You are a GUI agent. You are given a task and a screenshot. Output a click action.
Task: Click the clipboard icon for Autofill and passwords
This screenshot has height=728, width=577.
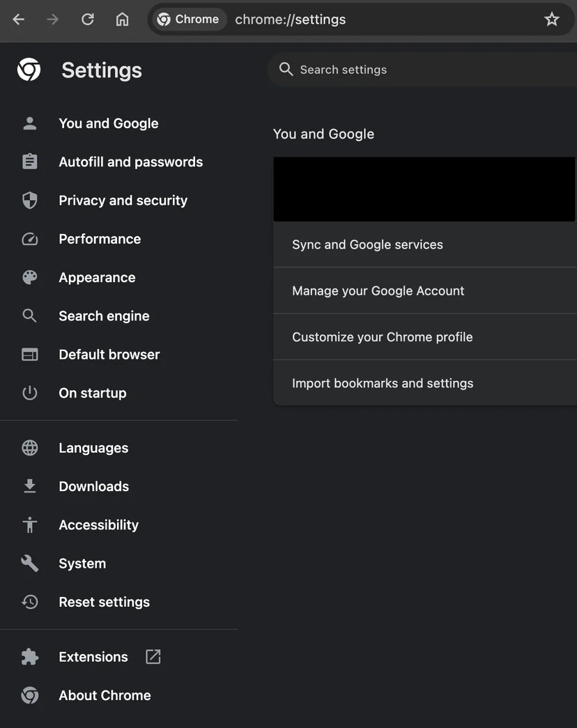tap(30, 162)
